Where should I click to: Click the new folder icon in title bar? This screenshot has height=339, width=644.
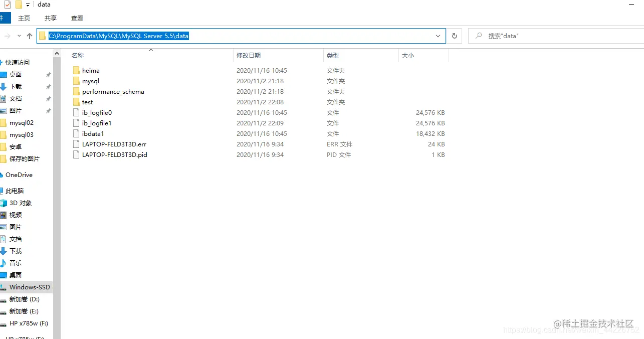point(19,5)
